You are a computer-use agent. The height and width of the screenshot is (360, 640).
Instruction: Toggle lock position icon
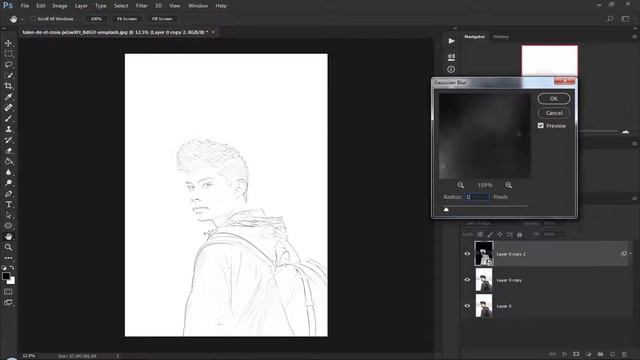click(500, 235)
